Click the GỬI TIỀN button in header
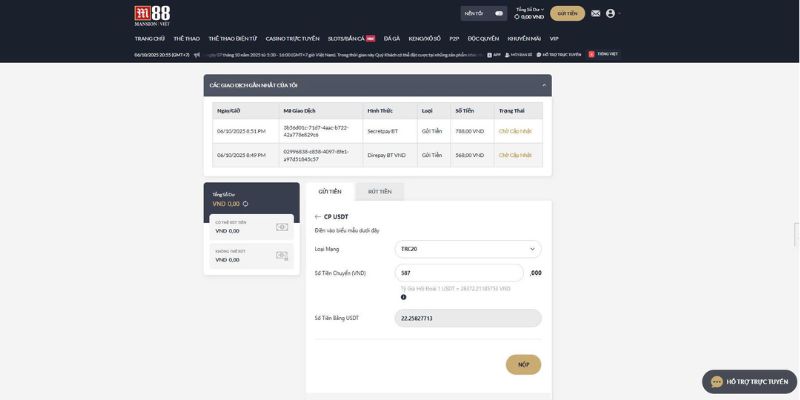The height and width of the screenshot is (400, 800). [567, 14]
